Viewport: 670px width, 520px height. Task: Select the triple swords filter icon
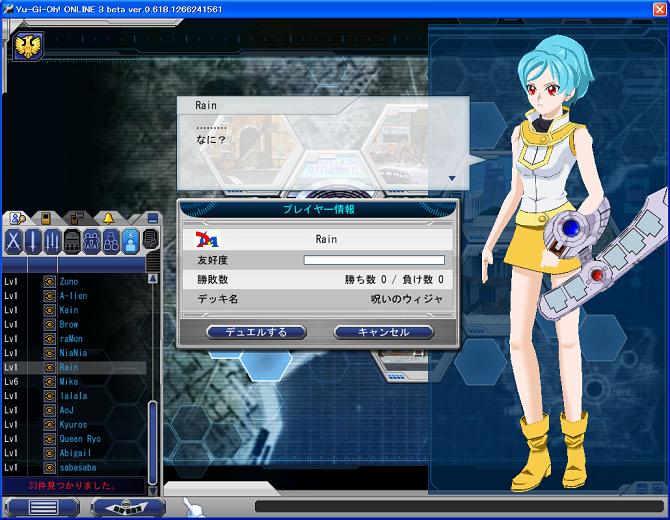click(53, 241)
